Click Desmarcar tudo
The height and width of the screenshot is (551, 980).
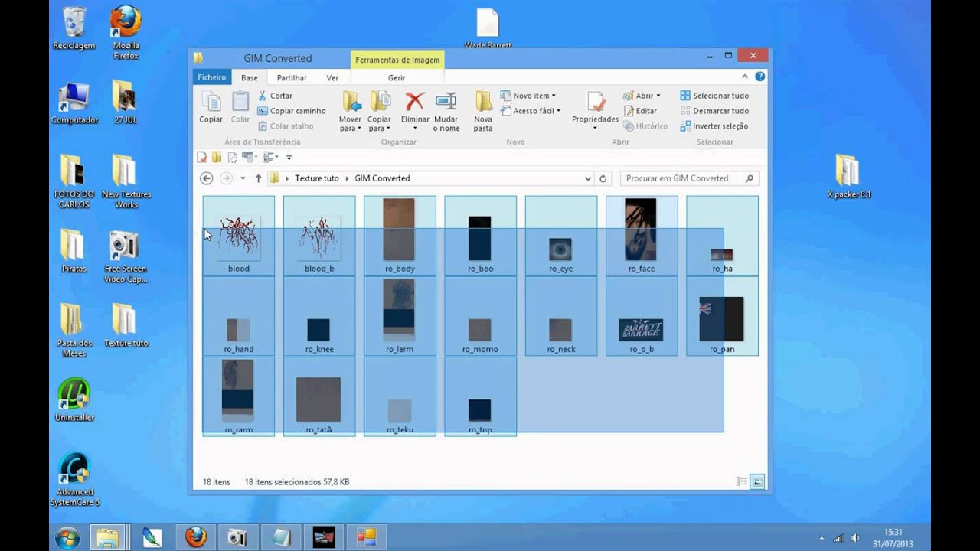(x=714, y=111)
